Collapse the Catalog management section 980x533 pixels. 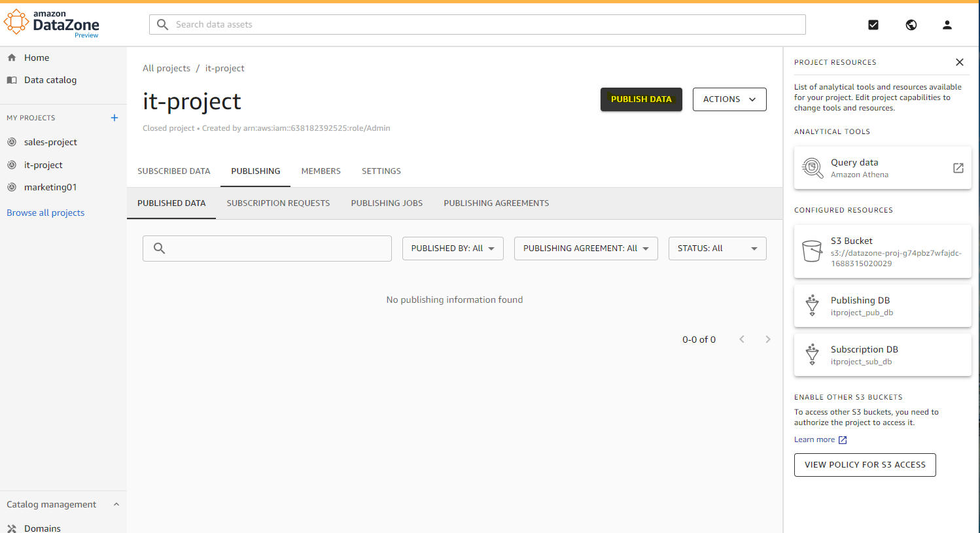116,504
